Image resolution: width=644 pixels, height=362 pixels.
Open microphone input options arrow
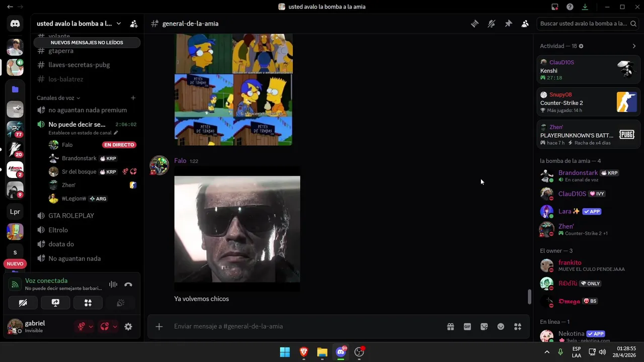tap(91, 327)
